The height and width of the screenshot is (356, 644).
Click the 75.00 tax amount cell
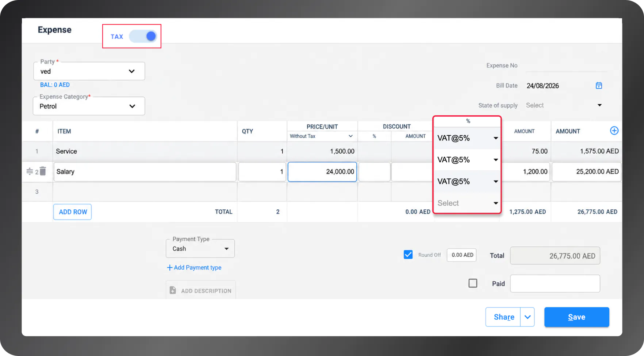[526, 151]
